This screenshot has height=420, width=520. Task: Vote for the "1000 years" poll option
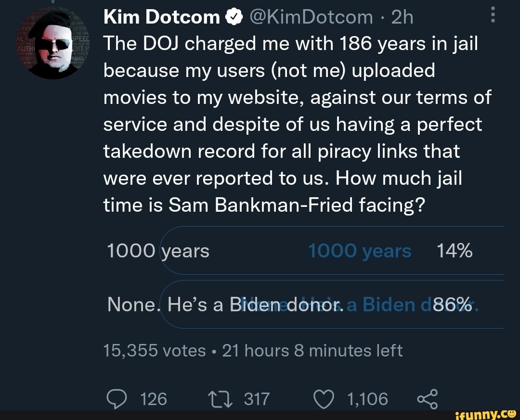[158, 251]
